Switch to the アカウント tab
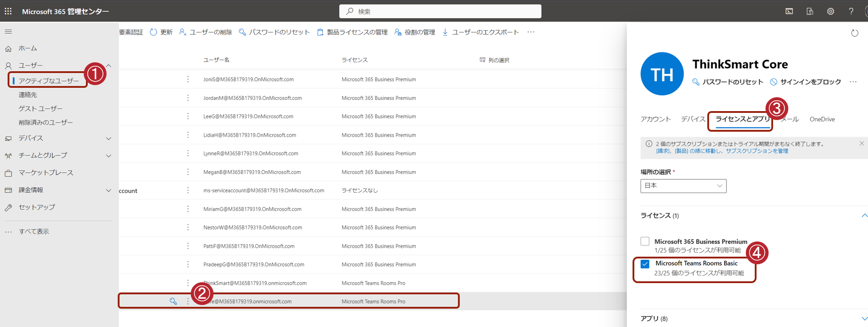Viewport: 868px width, 327px height. pyautogui.click(x=656, y=119)
